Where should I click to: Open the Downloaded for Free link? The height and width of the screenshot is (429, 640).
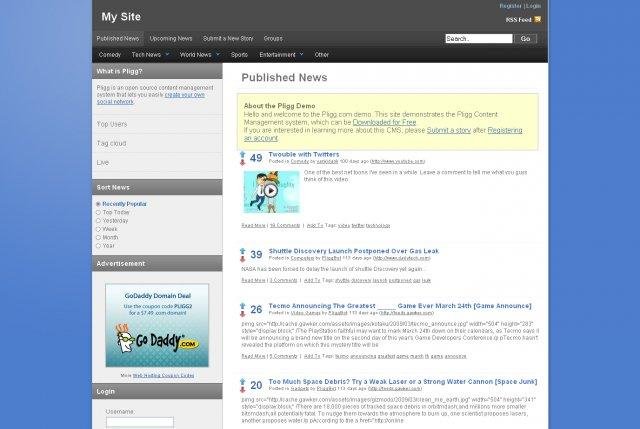384,122
